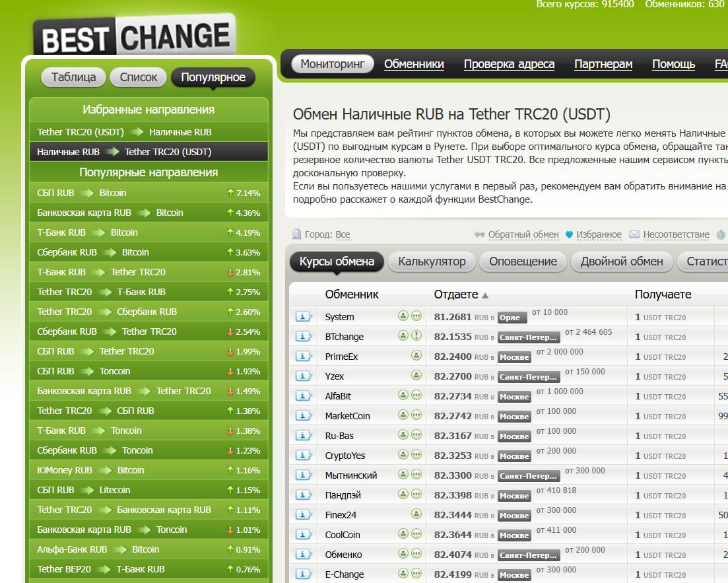Viewport: 728px width, 583px height.
Task: Open the Город: Все city selector
Action: [x=343, y=234]
